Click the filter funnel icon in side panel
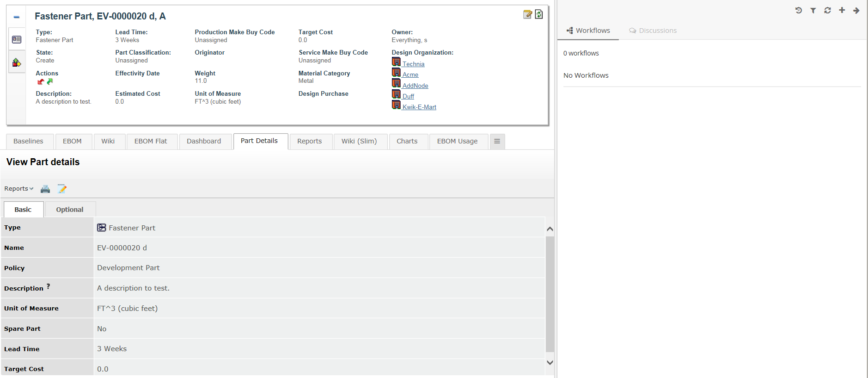This screenshot has width=868, height=378. (813, 10)
